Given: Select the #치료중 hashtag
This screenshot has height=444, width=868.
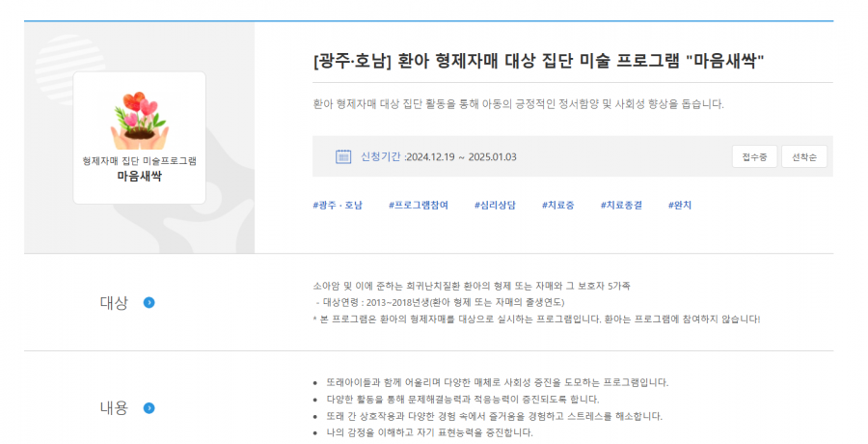Looking at the screenshot, I should pos(557,205).
